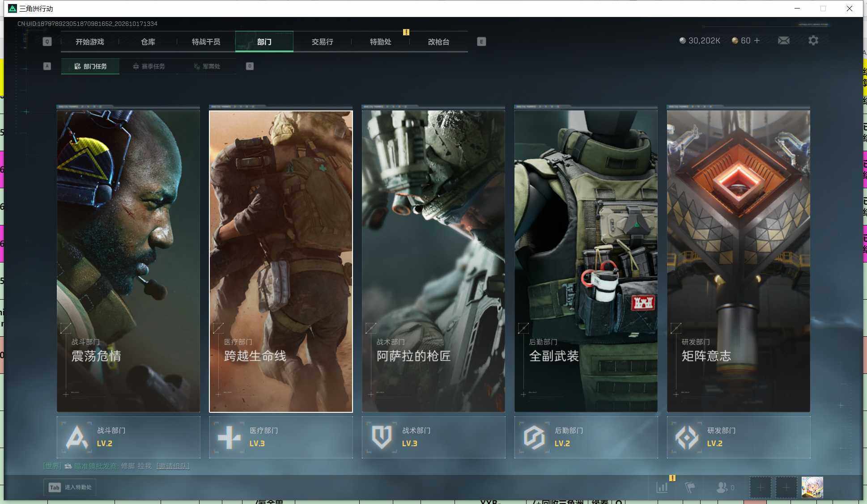Click the world chat message line
Image resolution: width=867 pixels, height=504 pixels.
tap(116, 466)
